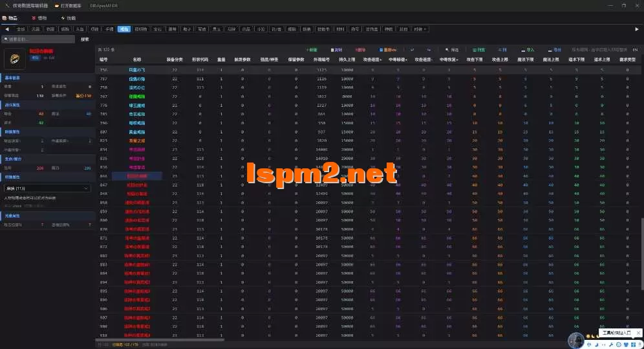The height and width of the screenshot is (349, 644).
Task: Select the row with ID 871
Action: [369, 238]
